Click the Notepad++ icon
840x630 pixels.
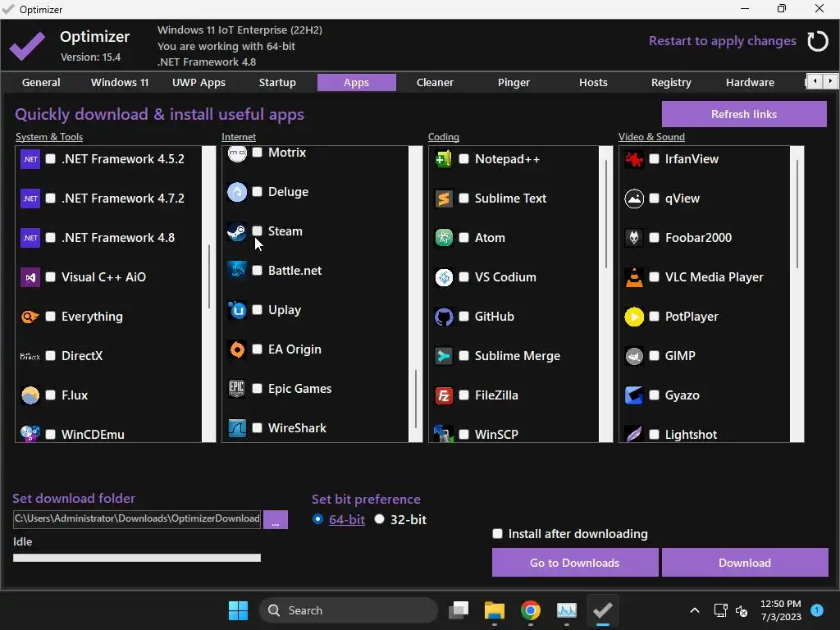(x=444, y=159)
